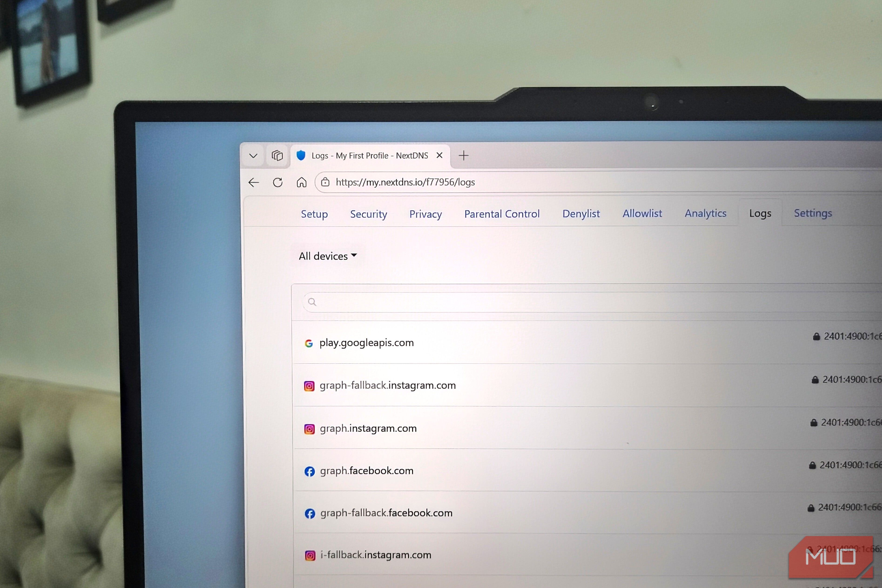Click the IP address in play.googleapis.com row
The height and width of the screenshot is (588, 882).
853,336
